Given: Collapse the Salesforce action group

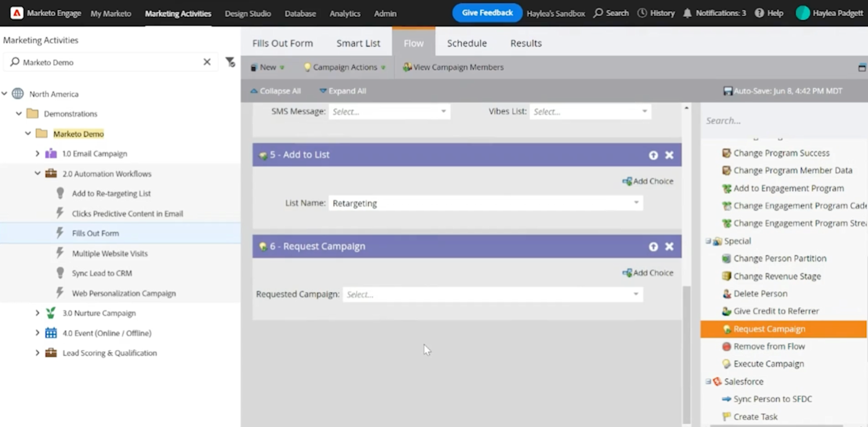Looking at the screenshot, I should pos(707,382).
